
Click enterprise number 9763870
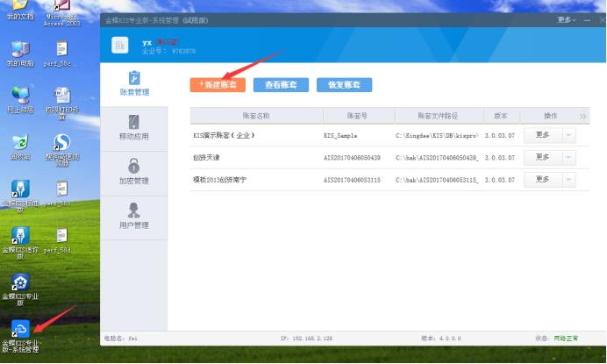[x=183, y=51]
